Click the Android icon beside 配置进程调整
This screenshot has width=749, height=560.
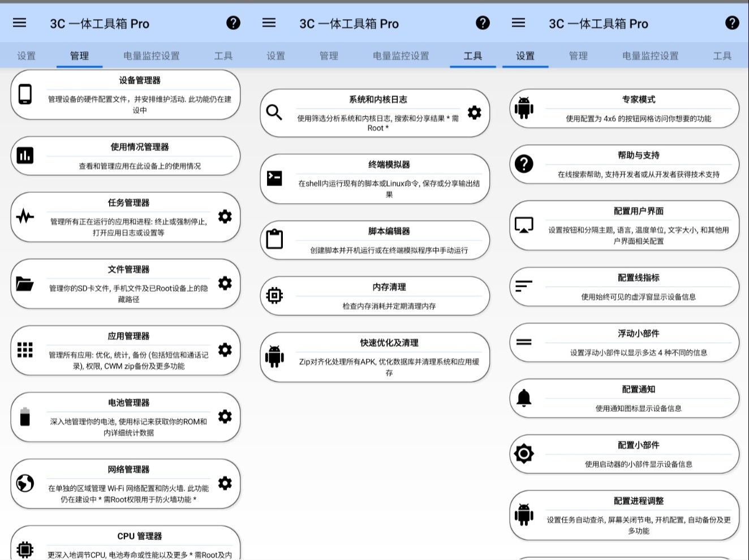point(524,515)
